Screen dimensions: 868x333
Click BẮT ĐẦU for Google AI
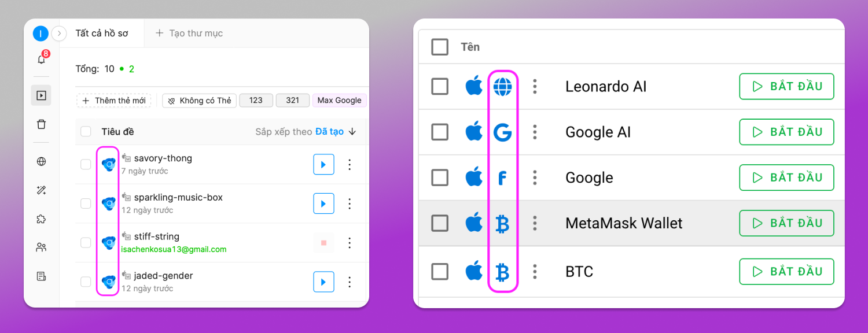[786, 132]
